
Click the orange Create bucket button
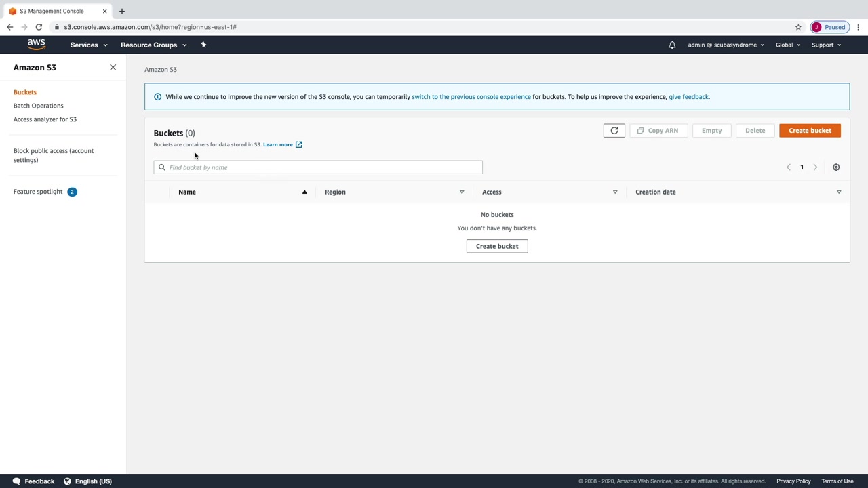(x=810, y=131)
